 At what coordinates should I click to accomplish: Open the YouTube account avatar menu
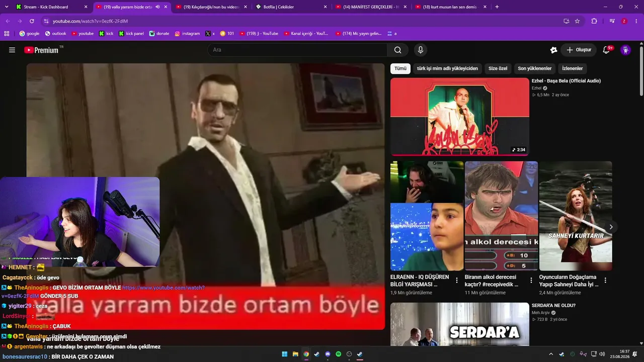625,50
